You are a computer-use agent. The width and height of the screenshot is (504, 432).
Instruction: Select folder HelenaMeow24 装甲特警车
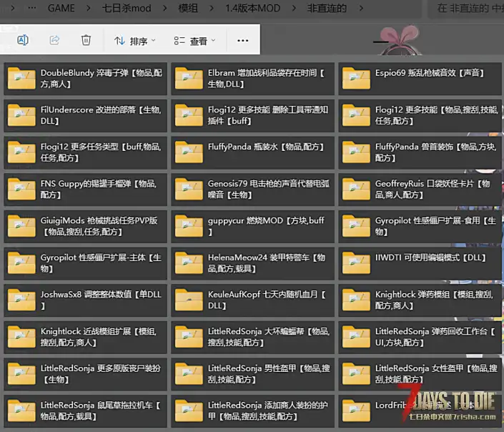[252, 263]
